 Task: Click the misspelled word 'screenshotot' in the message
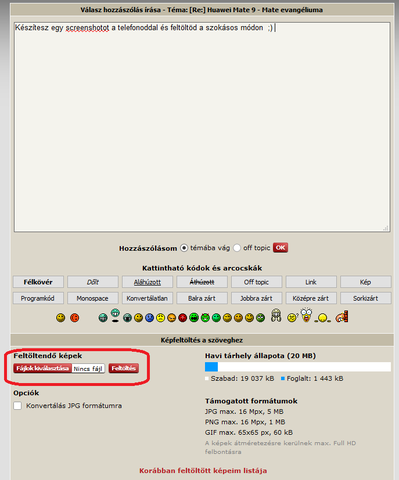click(87, 28)
